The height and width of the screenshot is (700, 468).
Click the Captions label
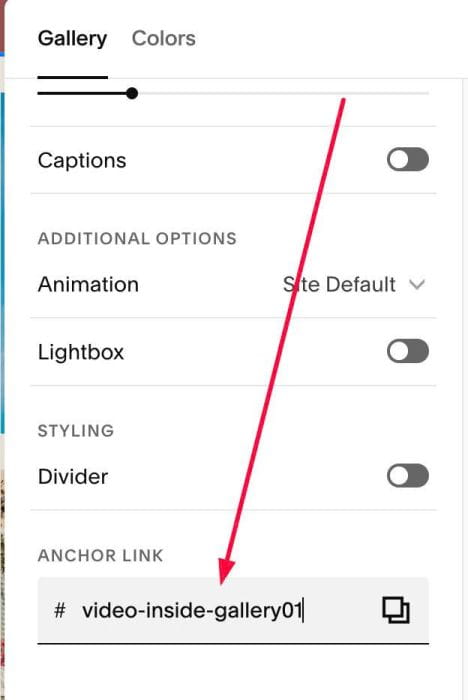click(x=82, y=160)
